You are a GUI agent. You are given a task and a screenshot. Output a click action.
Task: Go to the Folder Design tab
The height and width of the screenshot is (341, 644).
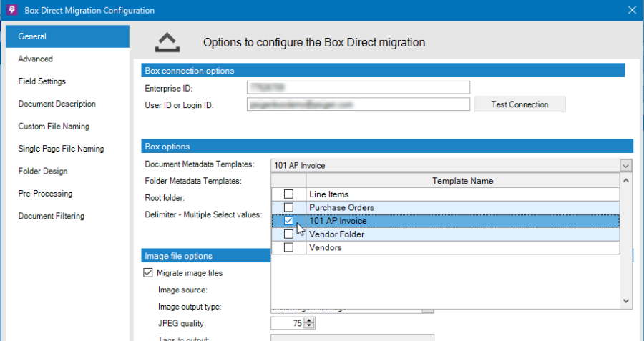click(43, 172)
